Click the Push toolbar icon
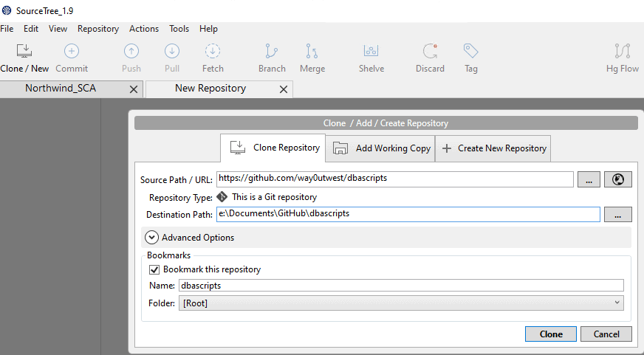 pyautogui.click(x=131, y=52)
